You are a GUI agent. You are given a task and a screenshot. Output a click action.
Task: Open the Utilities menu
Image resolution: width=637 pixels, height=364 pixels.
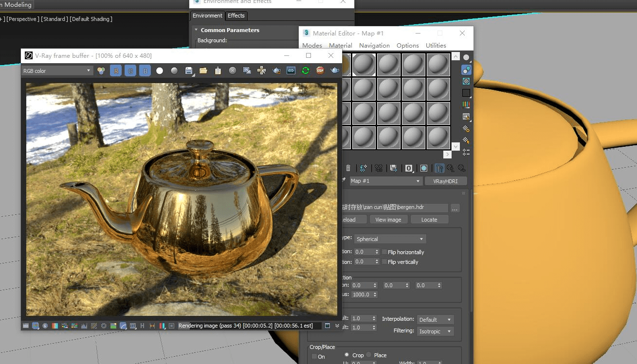coord(436,45)
